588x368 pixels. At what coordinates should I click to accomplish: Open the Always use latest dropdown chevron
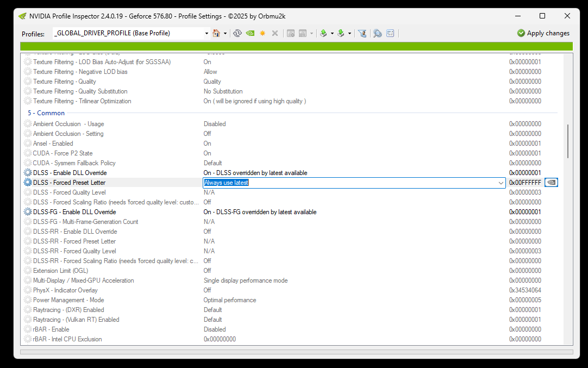(x=501, y=183)
